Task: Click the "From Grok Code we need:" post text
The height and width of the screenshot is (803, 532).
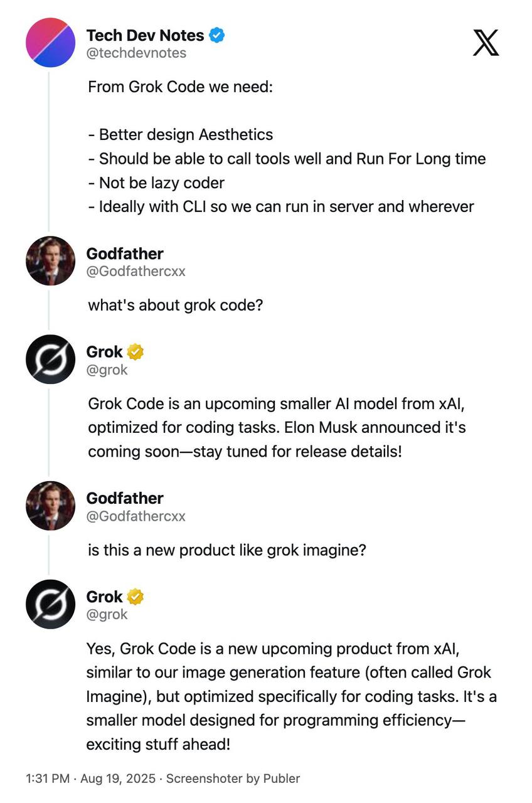Action: [180, 87]
